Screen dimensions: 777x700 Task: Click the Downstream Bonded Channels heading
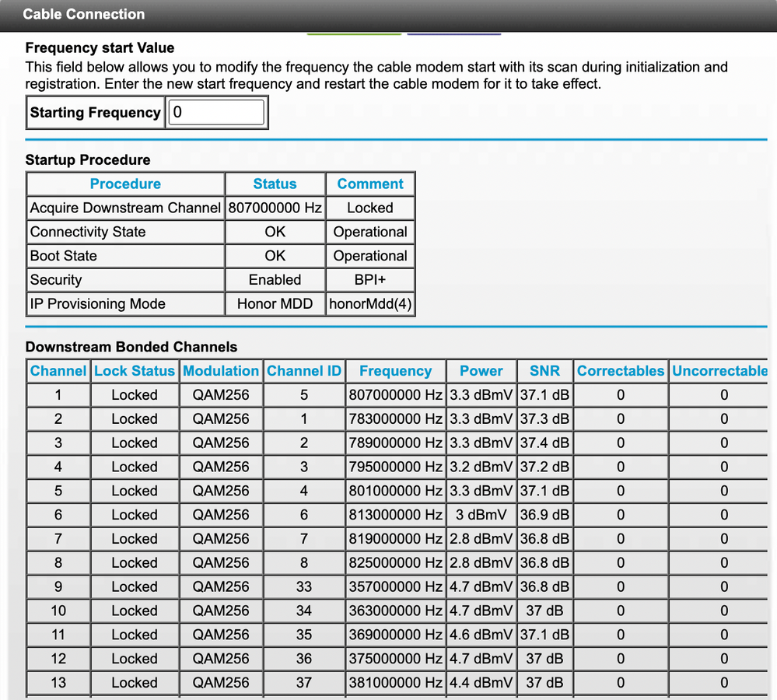[131, 347]
